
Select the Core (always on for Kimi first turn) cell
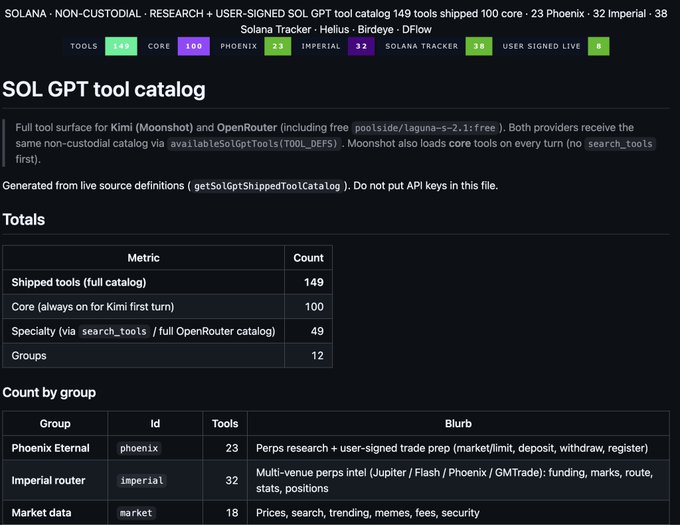click(144, 307)
